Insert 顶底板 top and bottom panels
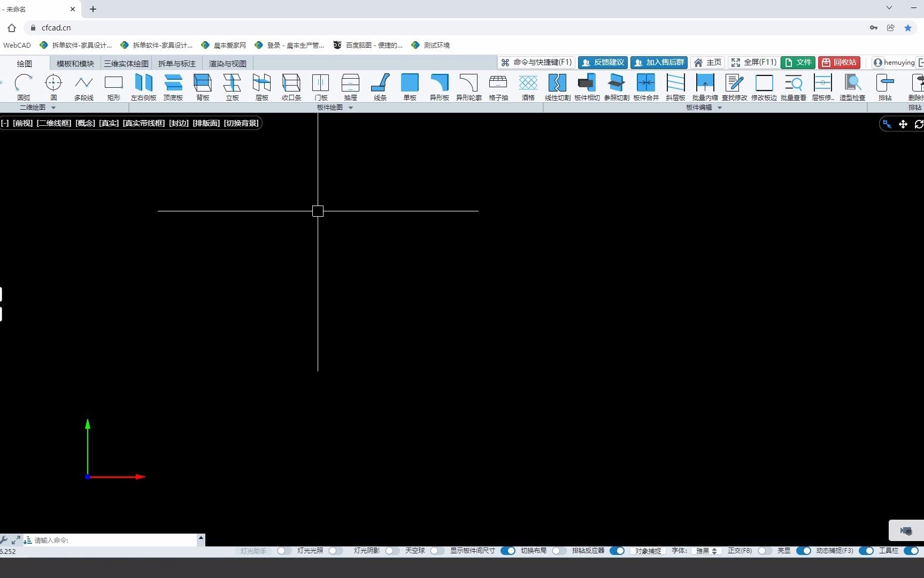The width and height of the screenshot is (924, 578). [x=173, y=87]
